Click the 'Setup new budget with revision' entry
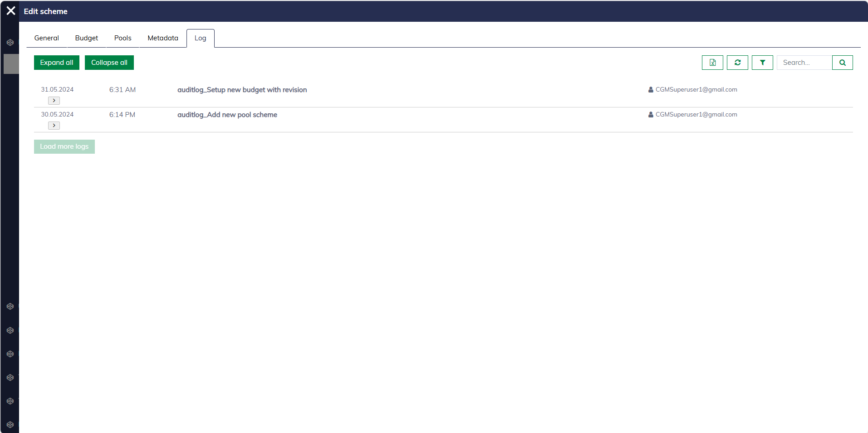868x433 pixels. (242, 90)
